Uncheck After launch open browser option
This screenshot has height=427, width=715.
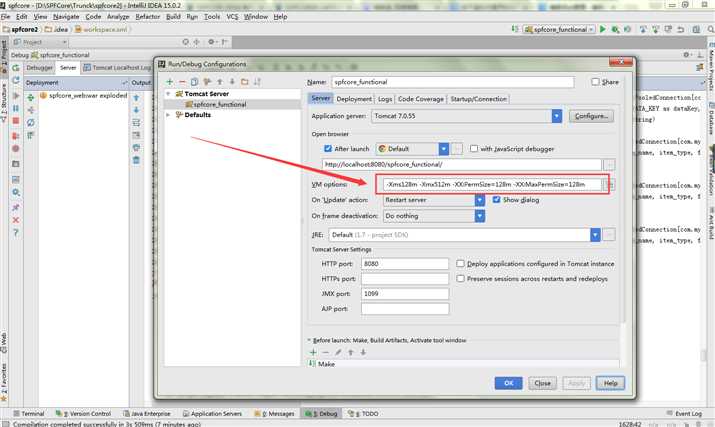coord(327,149)
